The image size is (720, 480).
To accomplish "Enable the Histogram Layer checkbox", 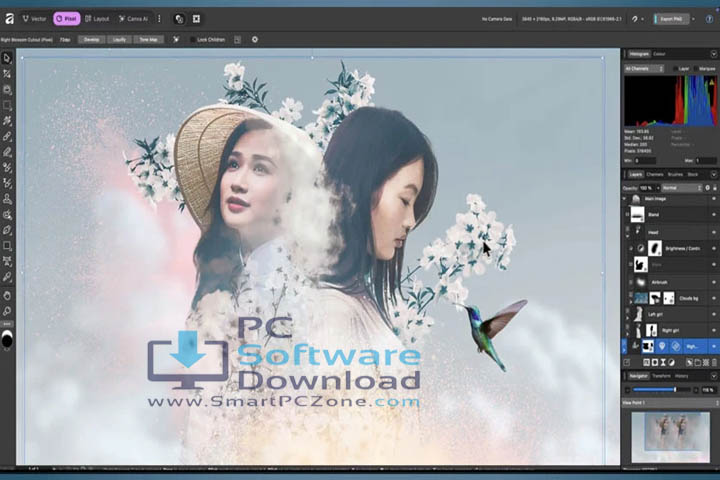I will pos(675,68).
